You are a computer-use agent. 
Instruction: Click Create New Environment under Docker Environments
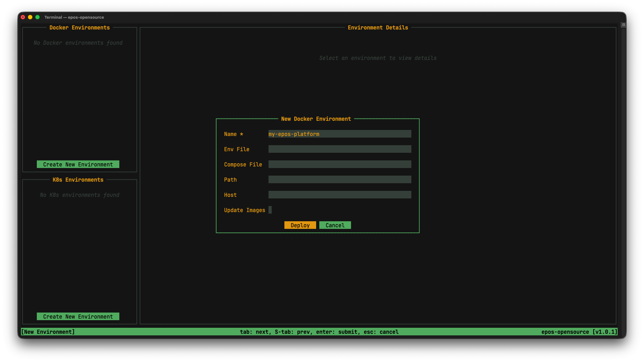click(78, 164)
